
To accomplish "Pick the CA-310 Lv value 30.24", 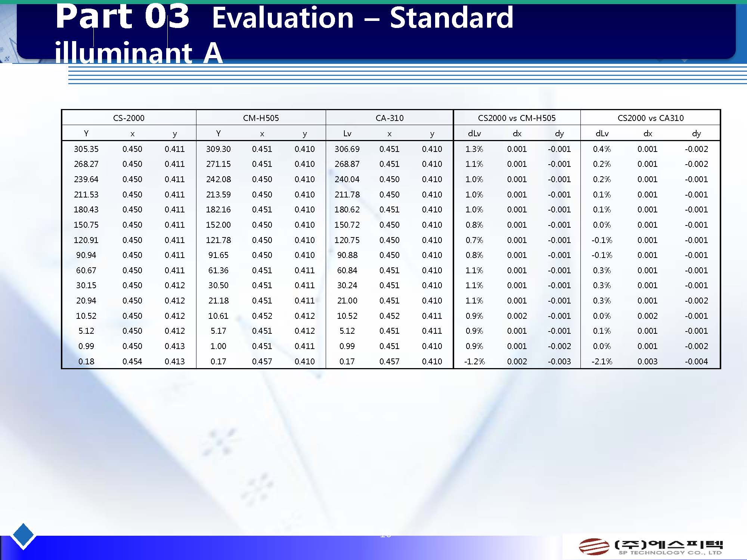I will pos(347,285).
